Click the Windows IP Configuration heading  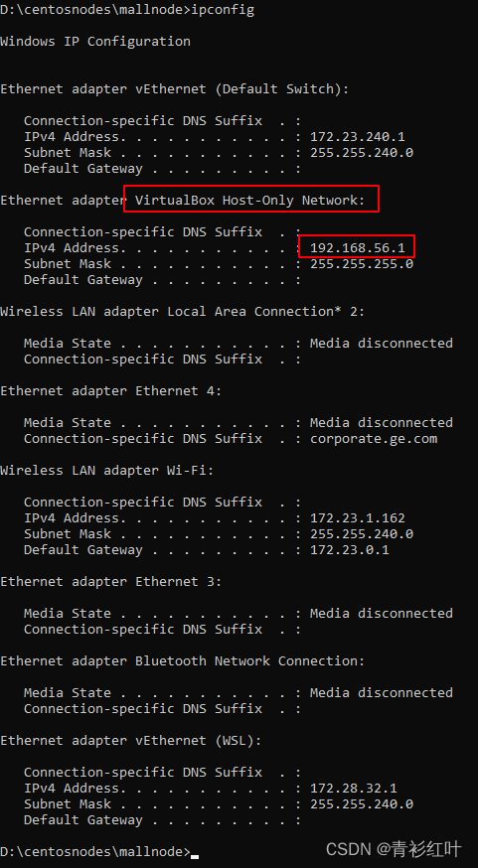click(x=95, y=42)
